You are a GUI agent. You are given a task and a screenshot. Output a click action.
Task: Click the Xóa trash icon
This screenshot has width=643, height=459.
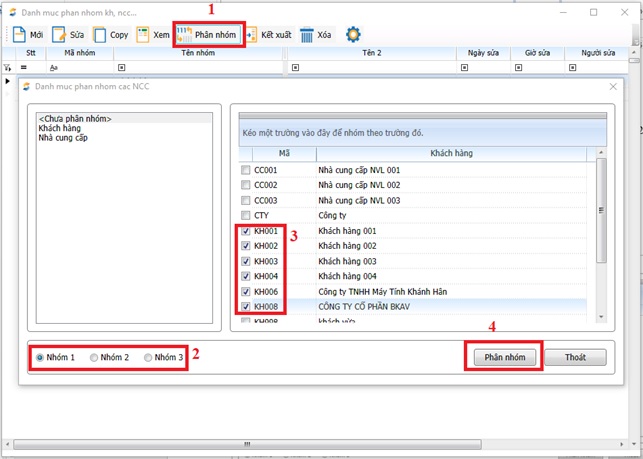pos(307,35)
